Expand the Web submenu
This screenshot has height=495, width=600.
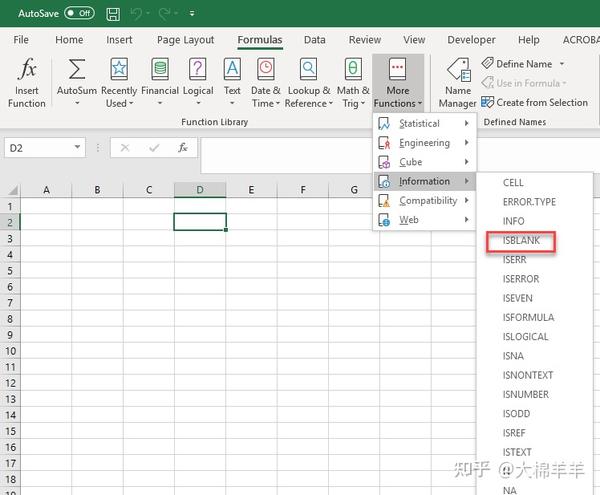point(425,220)
